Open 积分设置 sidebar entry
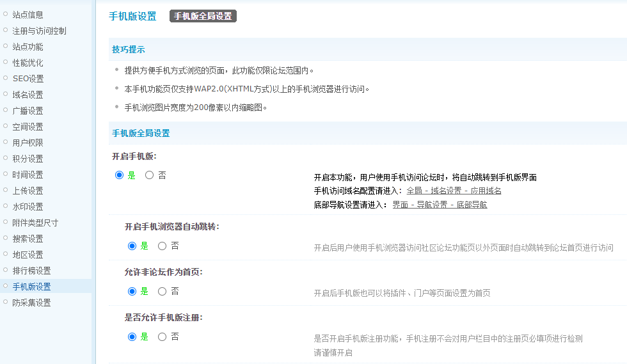Viewport: 627px width, 364px height. tap(28, 159)
